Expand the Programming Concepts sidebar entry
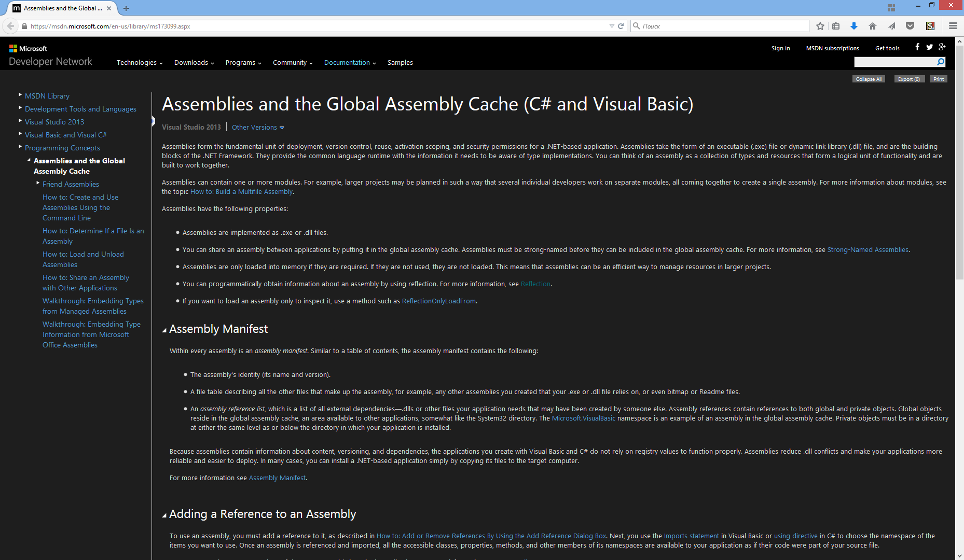 [x=20, y=146]
